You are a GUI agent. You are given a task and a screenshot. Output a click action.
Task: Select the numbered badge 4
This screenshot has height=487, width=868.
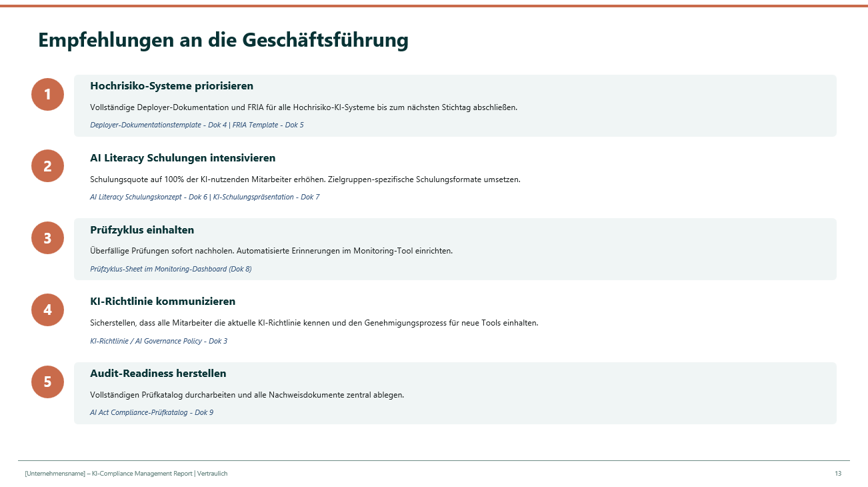pyautogui.click(x=47, y=310)
